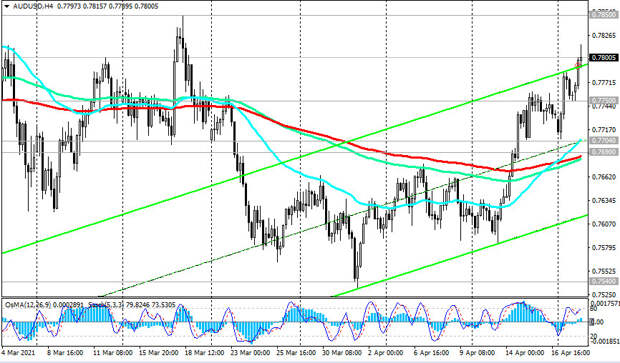The height and width of the screenshot is (363, 620).
Task: Click the 2 Apr 00:00 time label
Action: [x=386, y=352]
